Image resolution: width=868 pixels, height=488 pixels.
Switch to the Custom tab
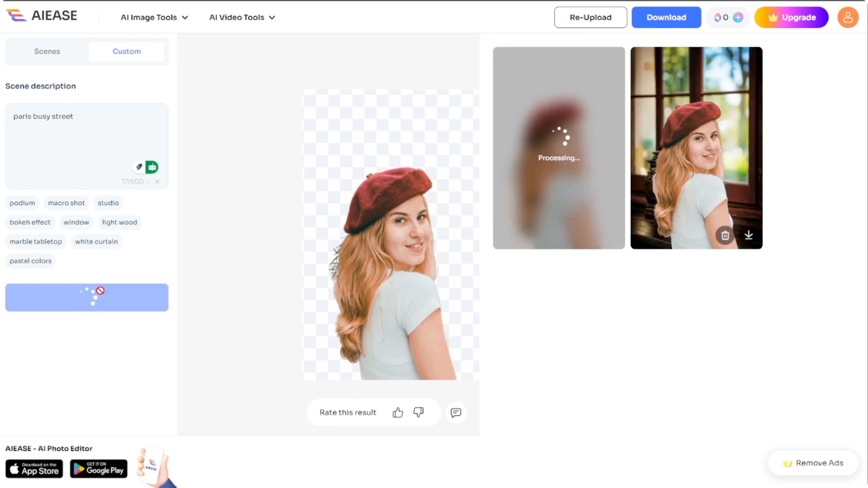click(127, 52)
